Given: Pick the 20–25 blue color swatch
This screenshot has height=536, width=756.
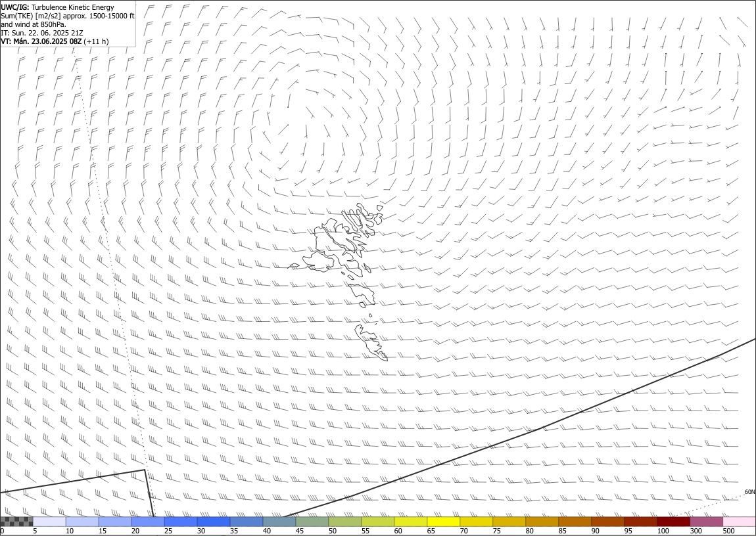Looking at the screenshot, I should point(148,522).
